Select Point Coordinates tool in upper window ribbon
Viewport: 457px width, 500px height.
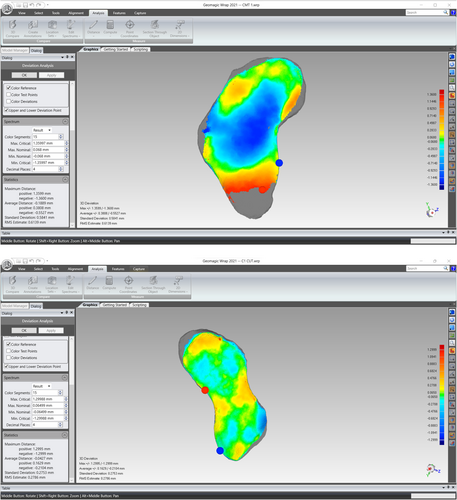(130, 29)
